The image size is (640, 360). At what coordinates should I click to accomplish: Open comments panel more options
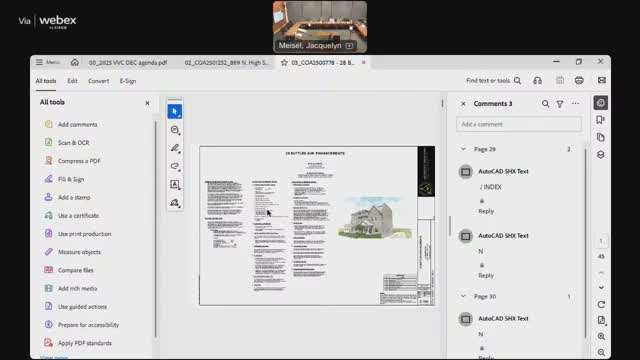pos(576,104)
